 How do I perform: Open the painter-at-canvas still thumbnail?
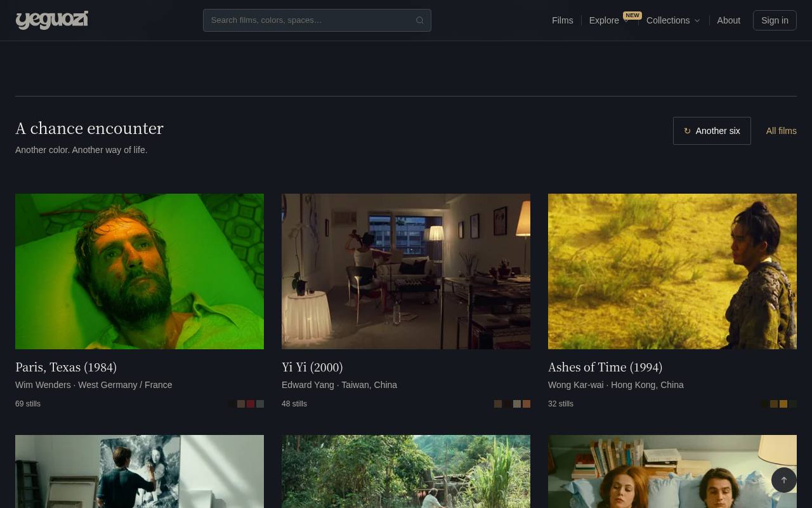click(140, 471)
